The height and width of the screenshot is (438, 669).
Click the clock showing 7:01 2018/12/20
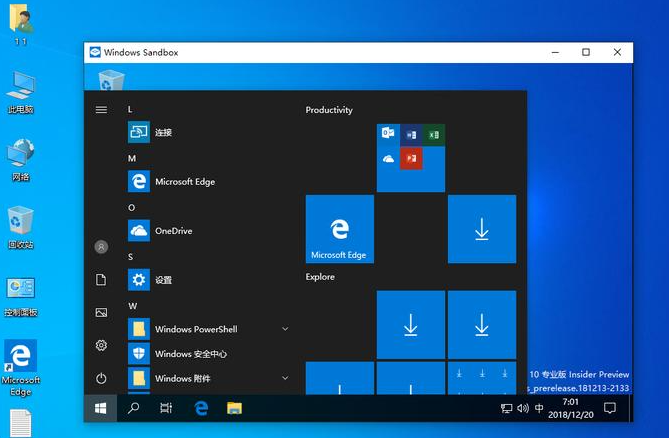pos(570,408)
